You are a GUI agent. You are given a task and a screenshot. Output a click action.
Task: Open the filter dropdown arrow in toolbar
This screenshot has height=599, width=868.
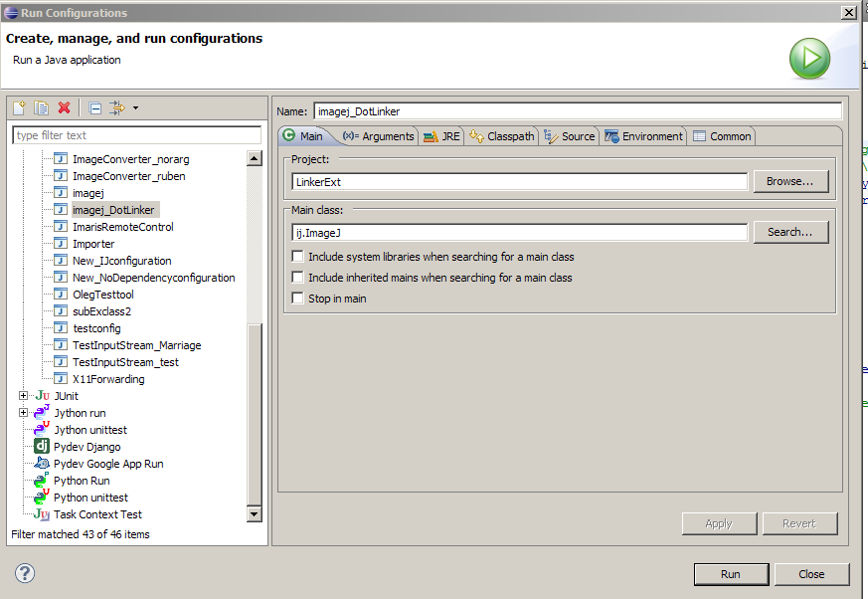[x=135, y=108]
